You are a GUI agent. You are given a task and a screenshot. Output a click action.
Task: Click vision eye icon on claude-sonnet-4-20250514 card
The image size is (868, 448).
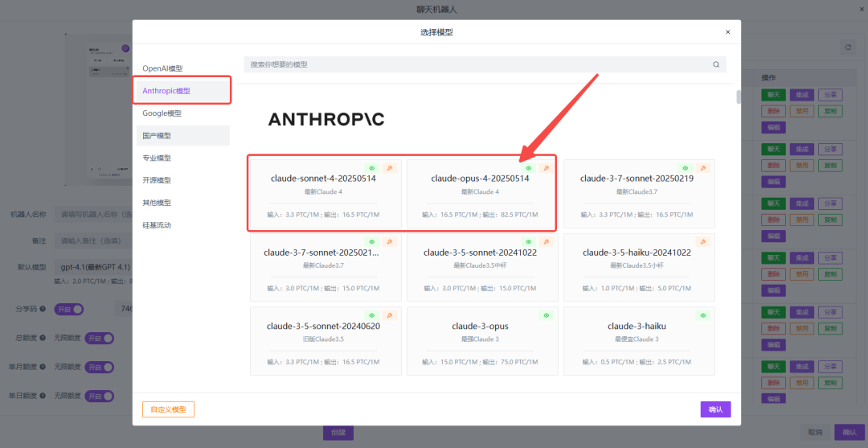(372, 168)
